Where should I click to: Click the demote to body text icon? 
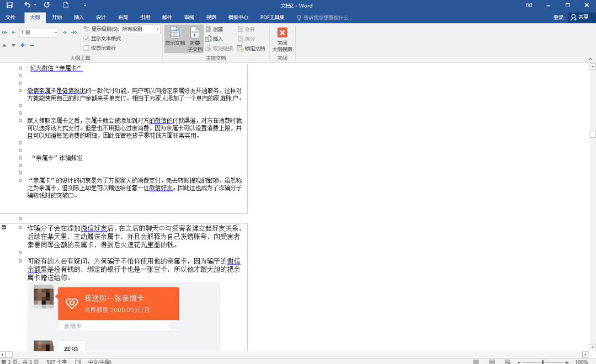[x=73, y=33]
